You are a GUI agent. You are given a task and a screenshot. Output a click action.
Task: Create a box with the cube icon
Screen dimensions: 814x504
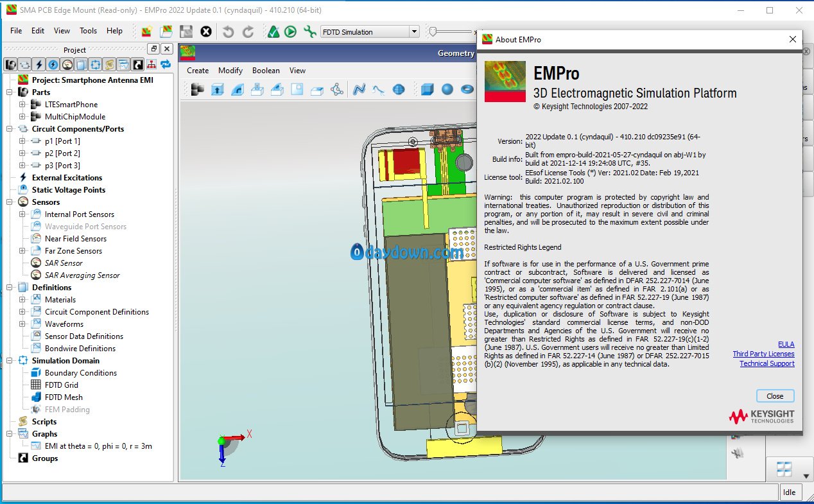(428, 89)
